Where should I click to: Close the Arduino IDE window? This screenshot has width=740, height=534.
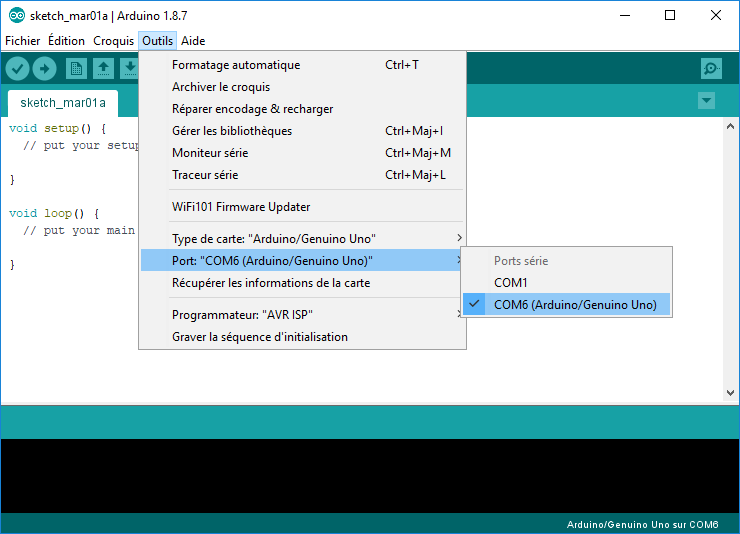pos(715,16)
